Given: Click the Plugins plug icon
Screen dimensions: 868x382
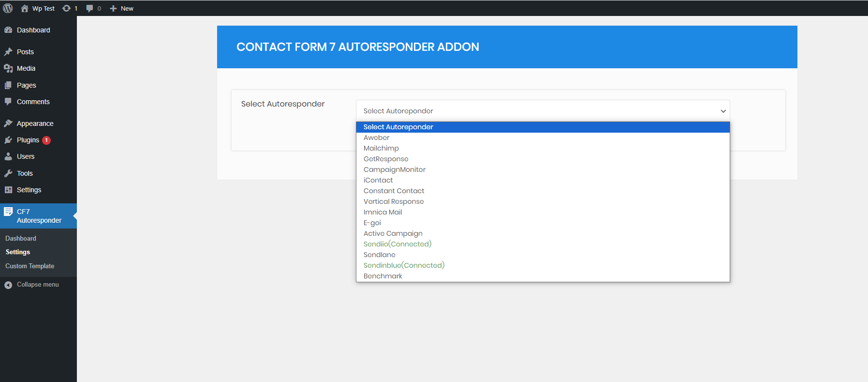Looking at the screenshot, I should 8,140.
